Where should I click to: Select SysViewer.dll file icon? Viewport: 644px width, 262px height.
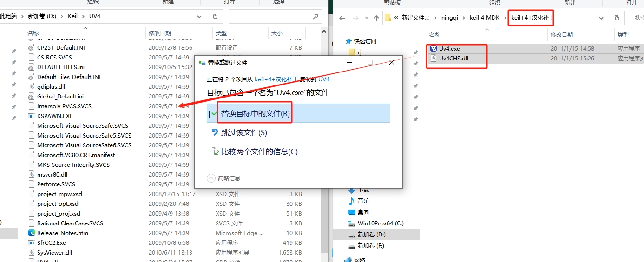point(31,252)
